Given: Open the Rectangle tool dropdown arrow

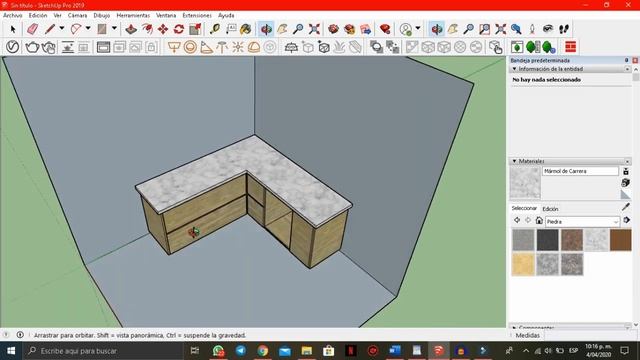Looking at the screenshot, I should [x=114, y=29].
